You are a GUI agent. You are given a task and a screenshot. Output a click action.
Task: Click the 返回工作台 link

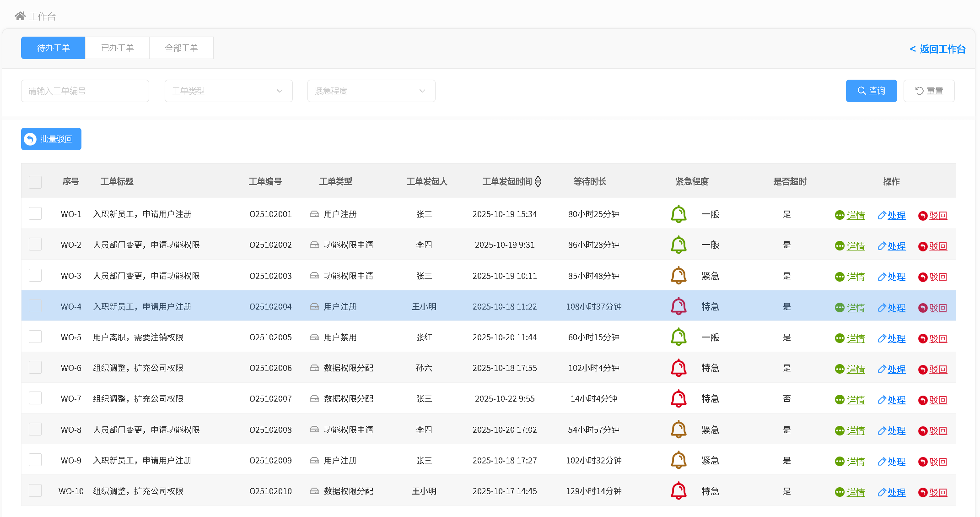937,49
